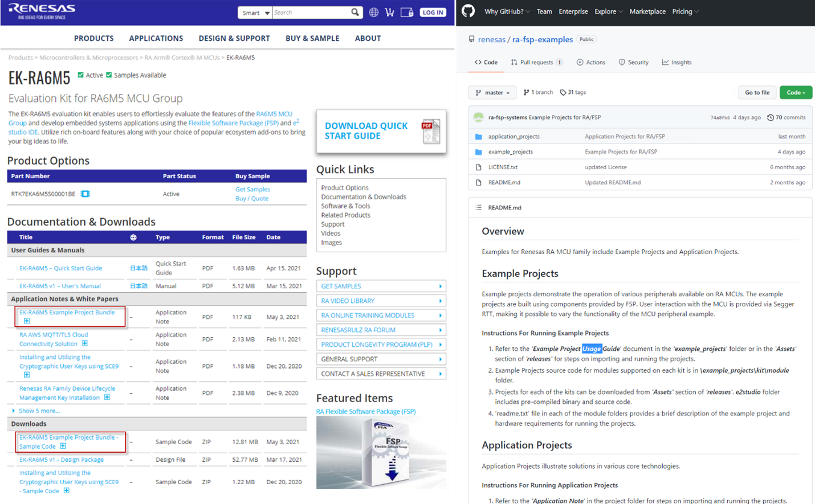The image size is (815, 504).
Task: Click the GitHub octocat logo
Action: 467,11
